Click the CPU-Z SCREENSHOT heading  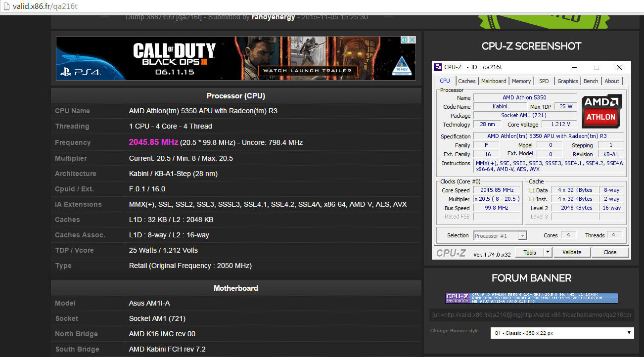pos(532,46)
